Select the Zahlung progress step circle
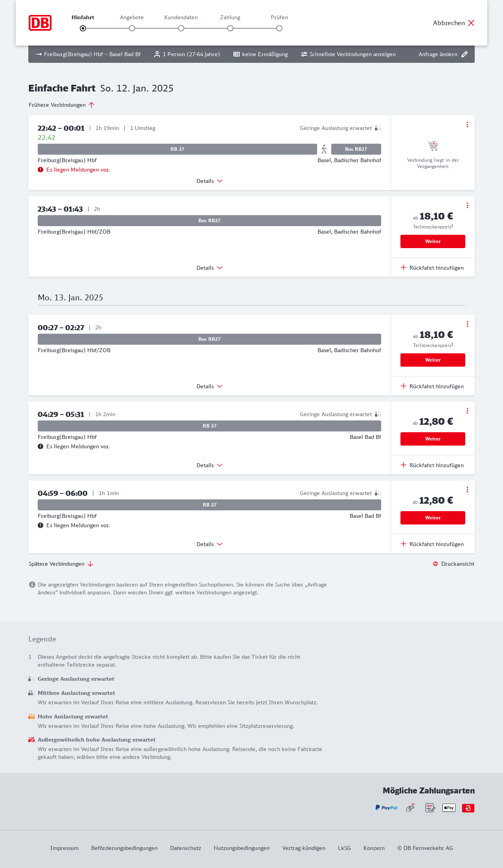The width and height of the screenshot is (503, 868). point(230,28)
